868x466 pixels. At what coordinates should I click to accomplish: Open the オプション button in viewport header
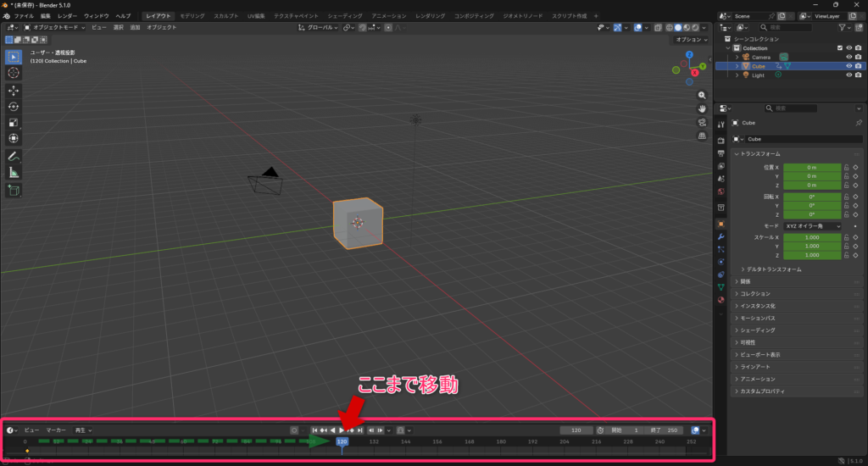click(689, 40)
